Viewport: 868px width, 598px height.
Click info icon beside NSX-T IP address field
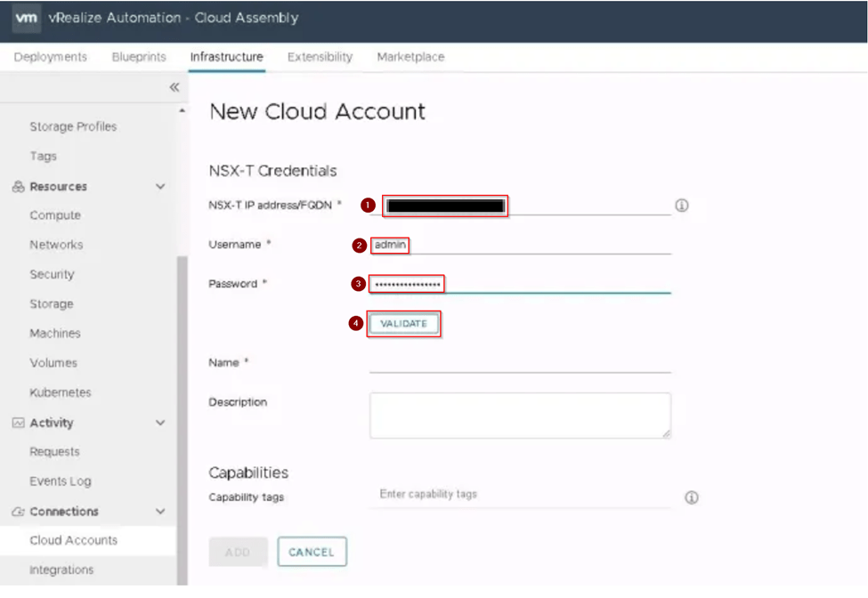[x=682, y=206]
